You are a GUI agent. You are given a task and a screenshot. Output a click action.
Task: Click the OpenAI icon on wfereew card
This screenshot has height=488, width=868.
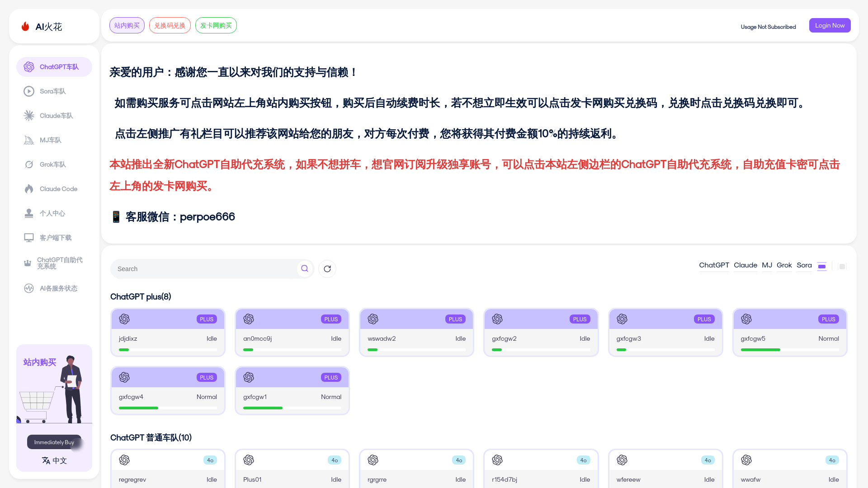(622, 460)
